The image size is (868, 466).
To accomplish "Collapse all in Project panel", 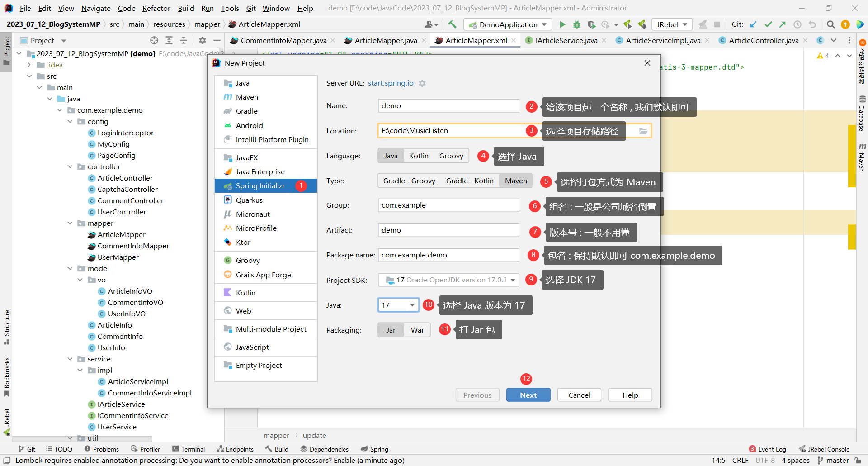I will point(184,40).
